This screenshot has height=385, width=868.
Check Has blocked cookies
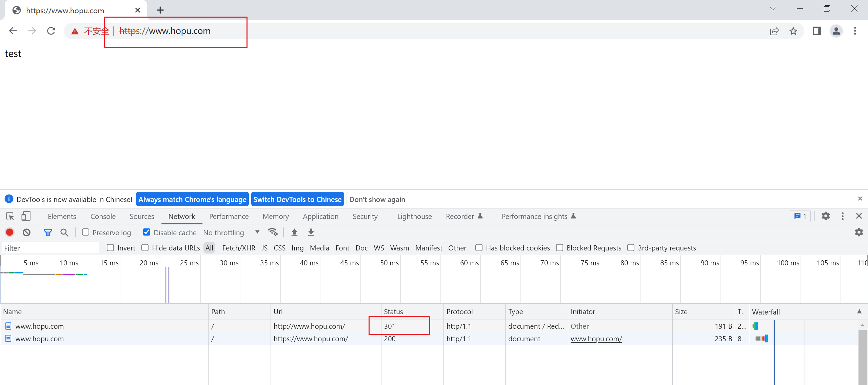pyautogui.click(x=479, y=248)
